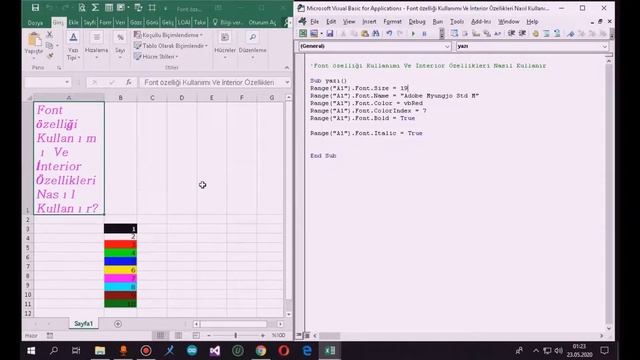This screenshot has height=360, width=640.
Task: Open the Debug menu in VBA editor
Action: [x=417, y=22]
